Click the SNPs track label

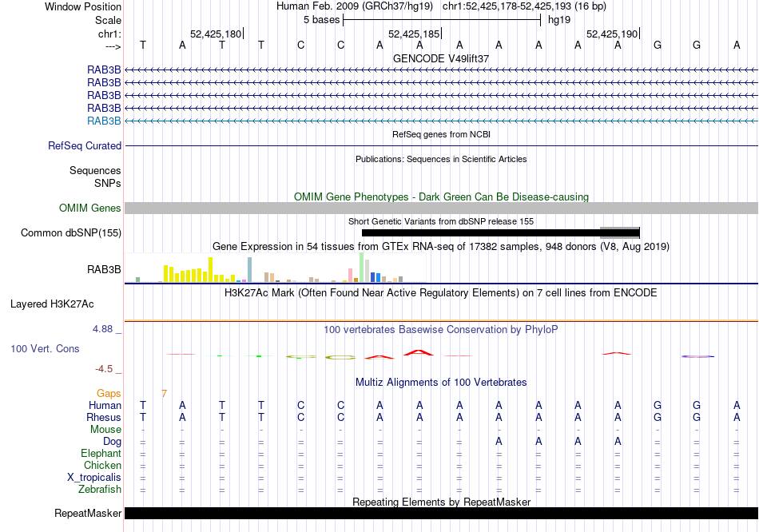[108, 184]
